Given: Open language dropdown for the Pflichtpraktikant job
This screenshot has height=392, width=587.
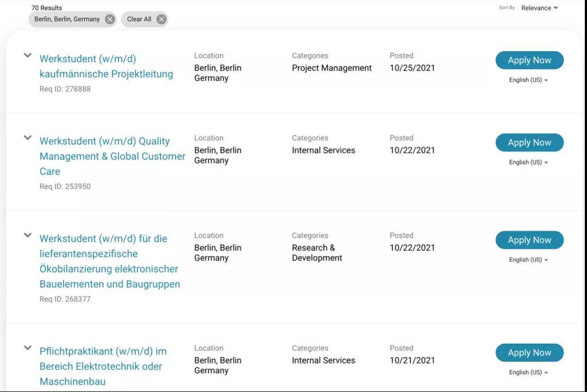Looking at the screenshot, I should click(x=528, y=372).
